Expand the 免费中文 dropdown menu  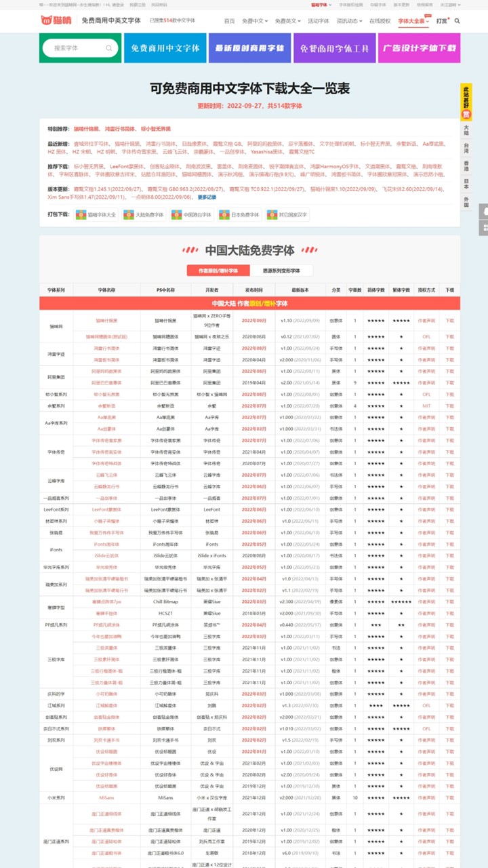coord(255,21)
